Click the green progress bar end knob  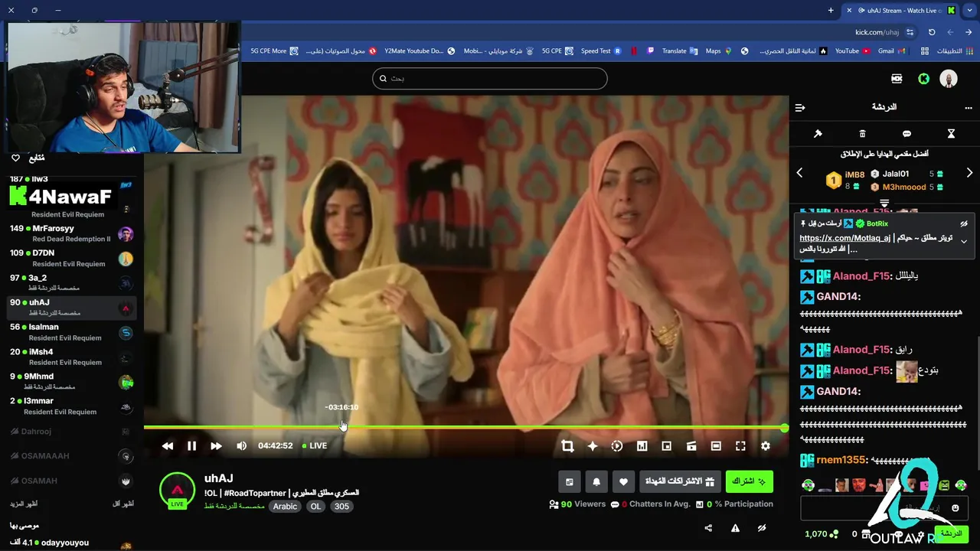pyautogui.click(x=784, y=428)
